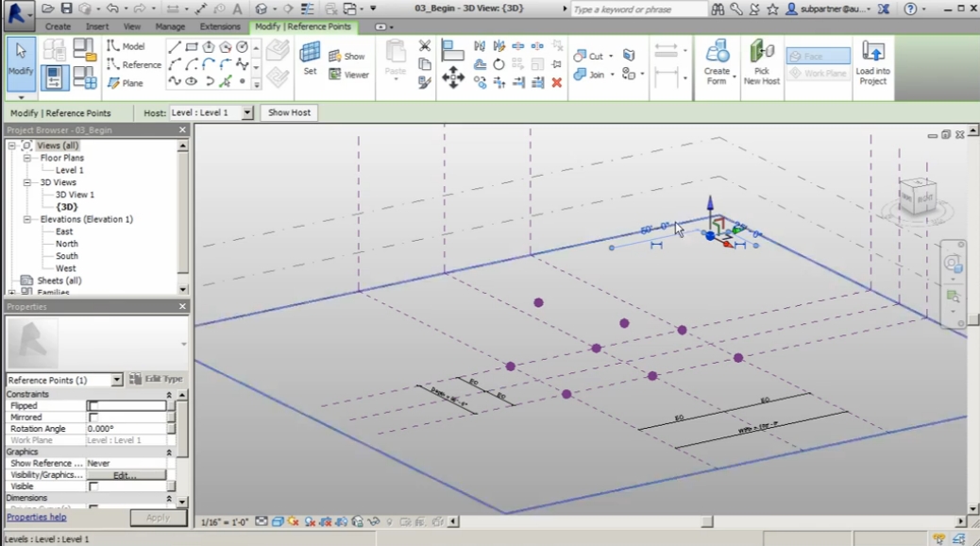
Task: Open the Reference Points type selector dropdown
Action: click(x=117, y=380)
